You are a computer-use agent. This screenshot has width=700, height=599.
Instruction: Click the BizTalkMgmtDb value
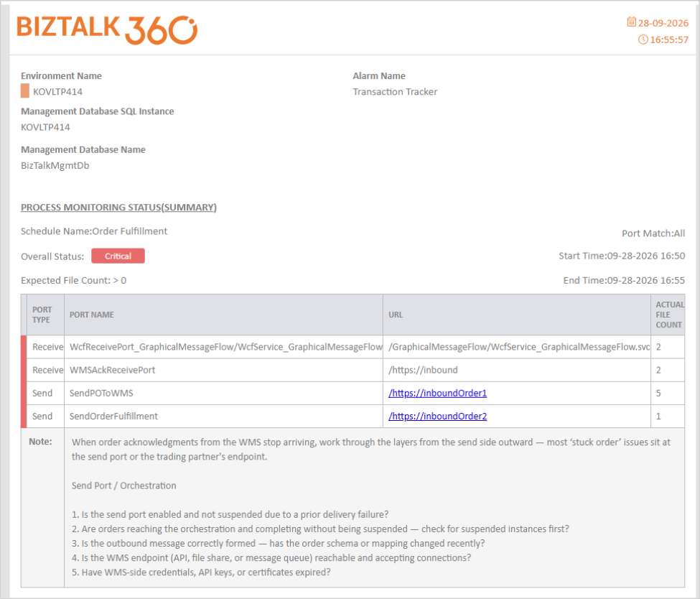55,166
